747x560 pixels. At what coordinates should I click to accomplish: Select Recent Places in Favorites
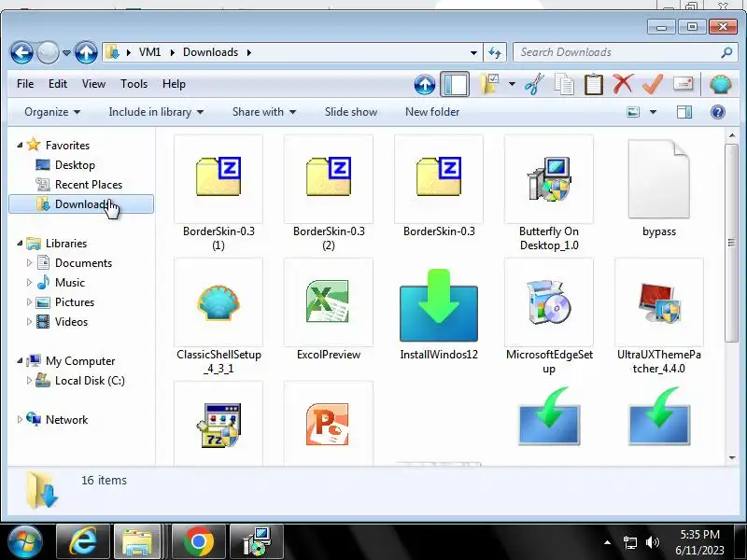click(89, 184)
